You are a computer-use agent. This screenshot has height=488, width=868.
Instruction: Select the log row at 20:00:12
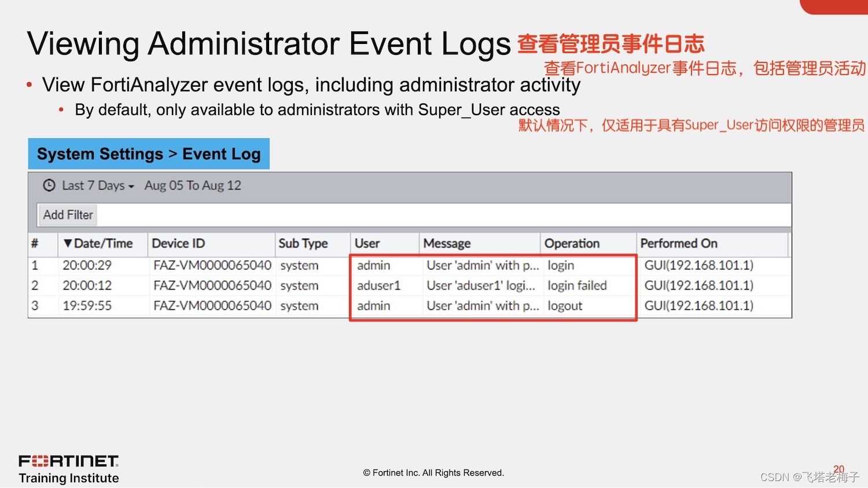pos(410,286)
